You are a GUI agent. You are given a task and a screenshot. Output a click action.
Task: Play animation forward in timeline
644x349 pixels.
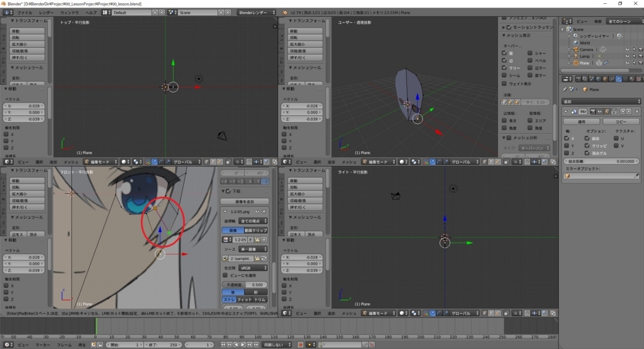click(x=243, y=345)
